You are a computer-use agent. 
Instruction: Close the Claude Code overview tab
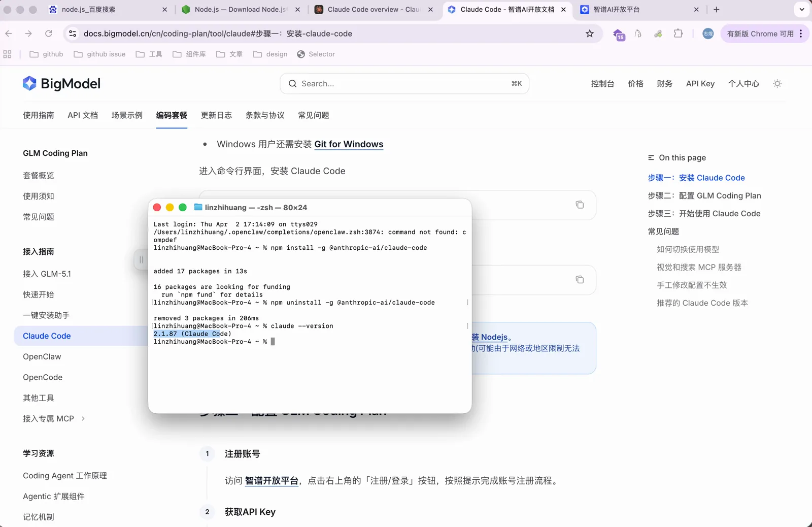tap(430, 10)
